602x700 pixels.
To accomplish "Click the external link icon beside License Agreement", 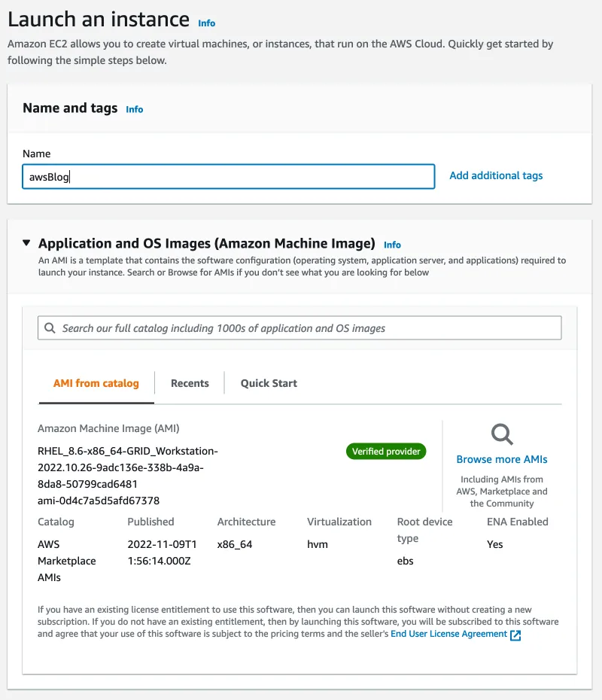I will point(515,635).
